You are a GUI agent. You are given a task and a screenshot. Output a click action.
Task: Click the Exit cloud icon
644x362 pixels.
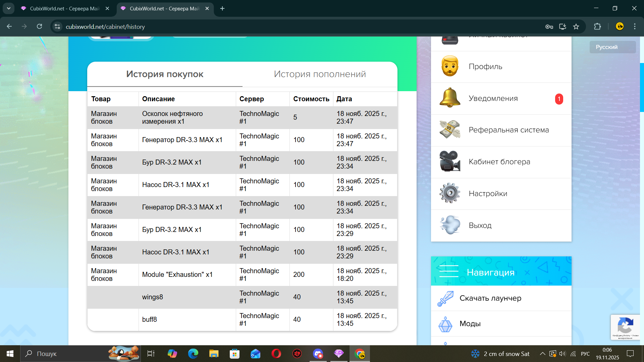450,225
